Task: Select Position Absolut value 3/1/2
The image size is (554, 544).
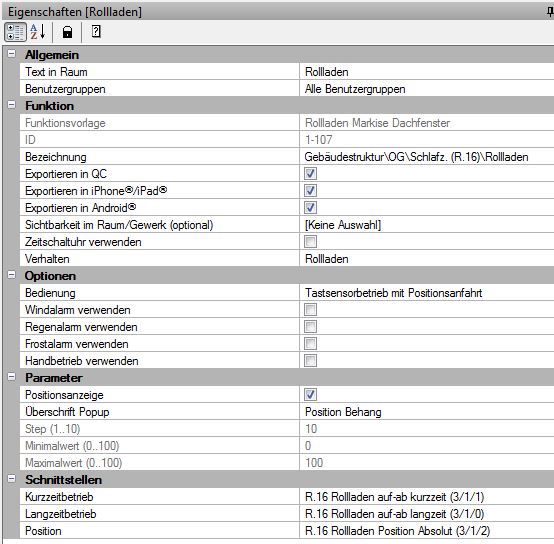Action: click(427, 531)
